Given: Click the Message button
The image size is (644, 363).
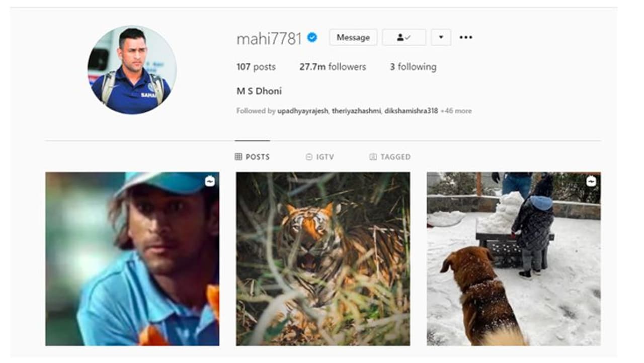Looking at the screenshot, I should (353, 37).
